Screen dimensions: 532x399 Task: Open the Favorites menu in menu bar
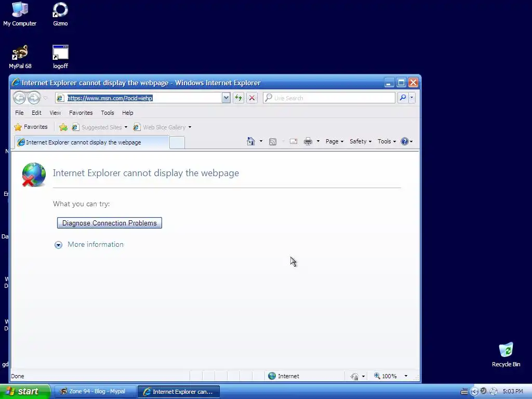[x=81, y=113]
